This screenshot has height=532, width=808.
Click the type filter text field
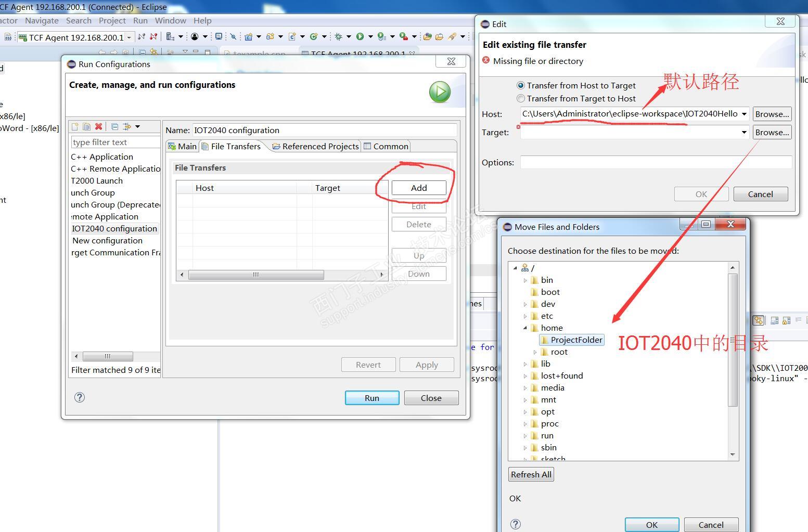click(x=116, y=142)
